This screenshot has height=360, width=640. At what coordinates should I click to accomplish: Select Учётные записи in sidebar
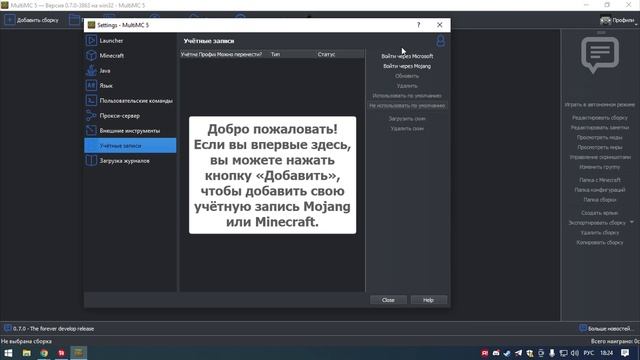point(130,146)
